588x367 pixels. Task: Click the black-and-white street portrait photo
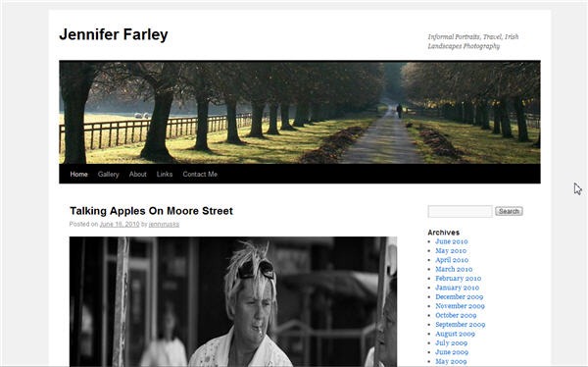(x=233, y=301)
